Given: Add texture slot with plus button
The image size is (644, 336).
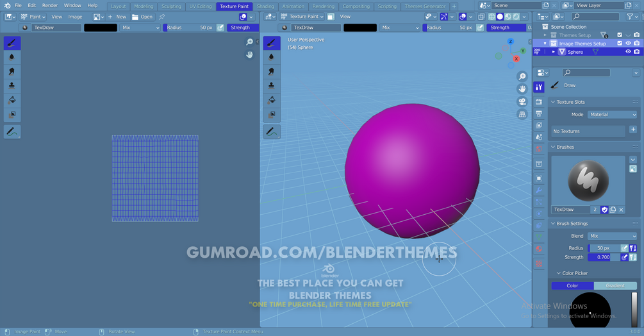Looking at the screenshot, I should [x=633, y=130].
